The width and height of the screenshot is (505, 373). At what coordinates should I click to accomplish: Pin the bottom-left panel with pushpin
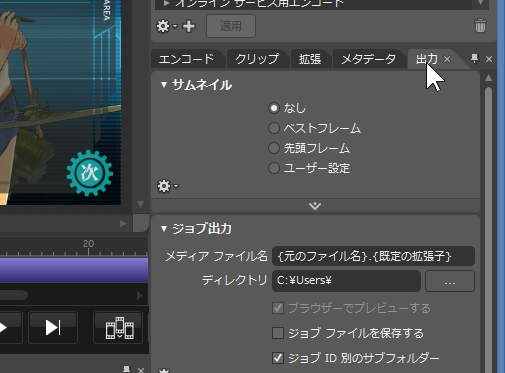pyautogui.click(x=126, y=369)
